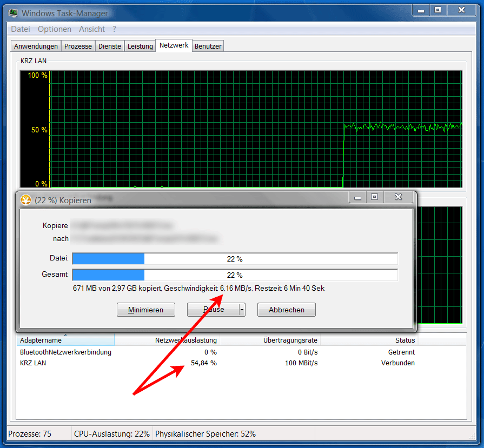
Task: Sort by Netzwerkauslastung column header
Action: coord(167,340)
